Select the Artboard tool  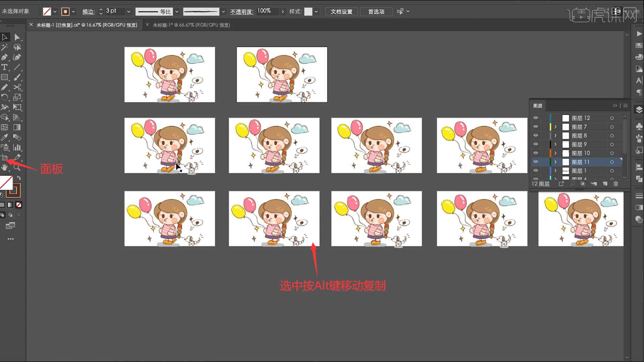pos(4,158)
